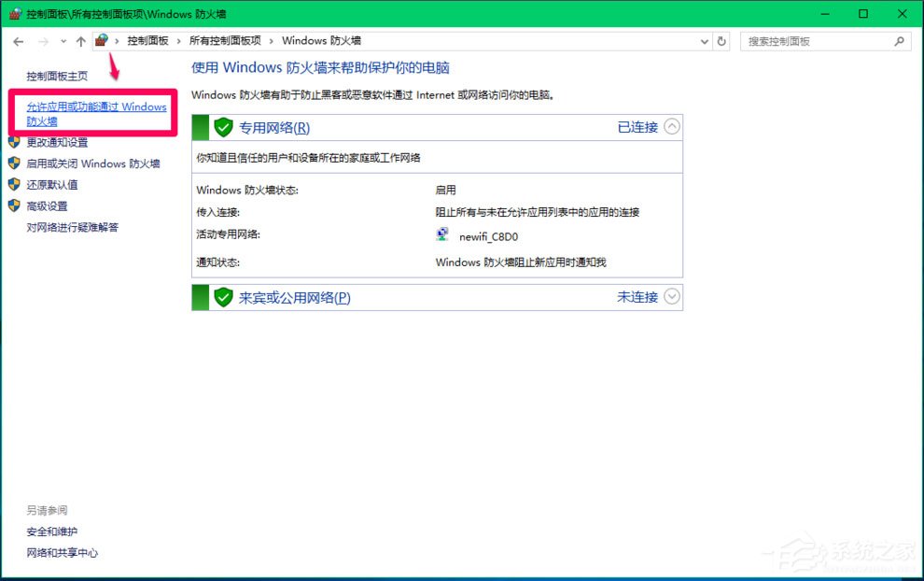Select 控制面板 in the breadcrumb
924x581 pixels.
[x=149, y=40]
